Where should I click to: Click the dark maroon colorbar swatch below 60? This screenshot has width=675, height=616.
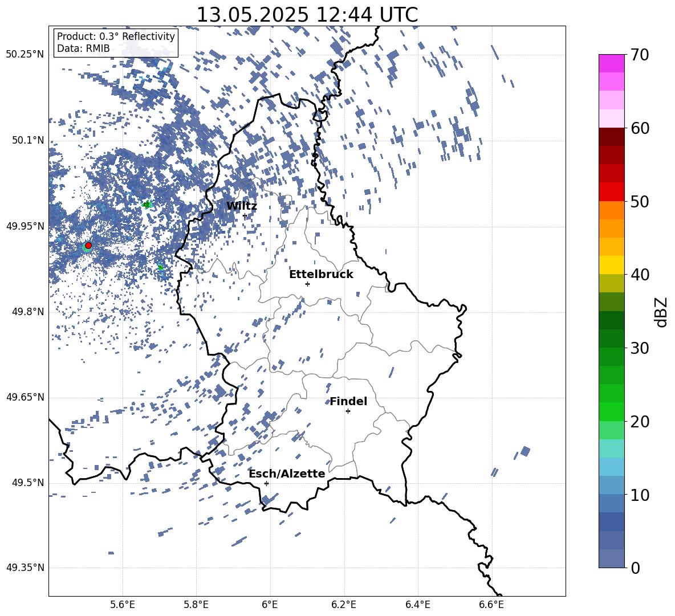pyautogui.click(x=611, y=137)
